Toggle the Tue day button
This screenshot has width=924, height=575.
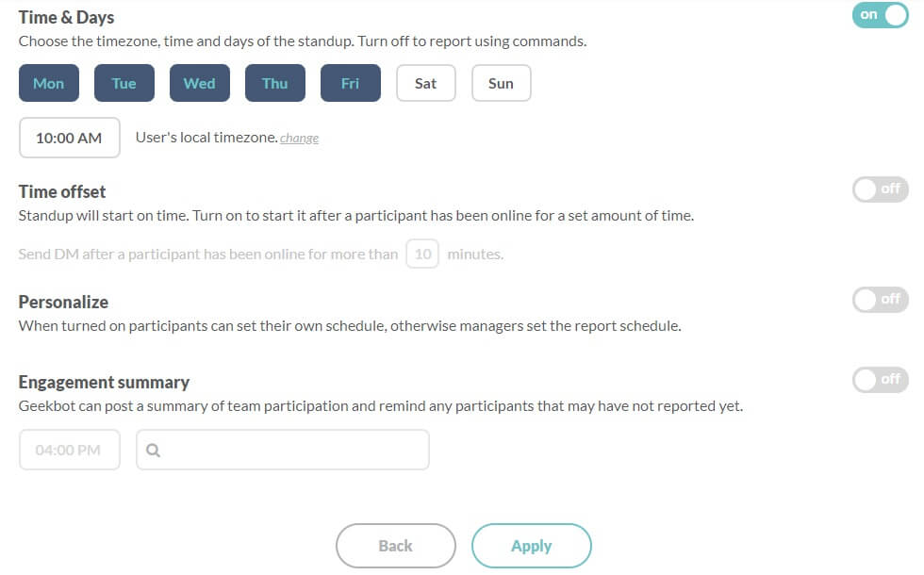point(124,83)
